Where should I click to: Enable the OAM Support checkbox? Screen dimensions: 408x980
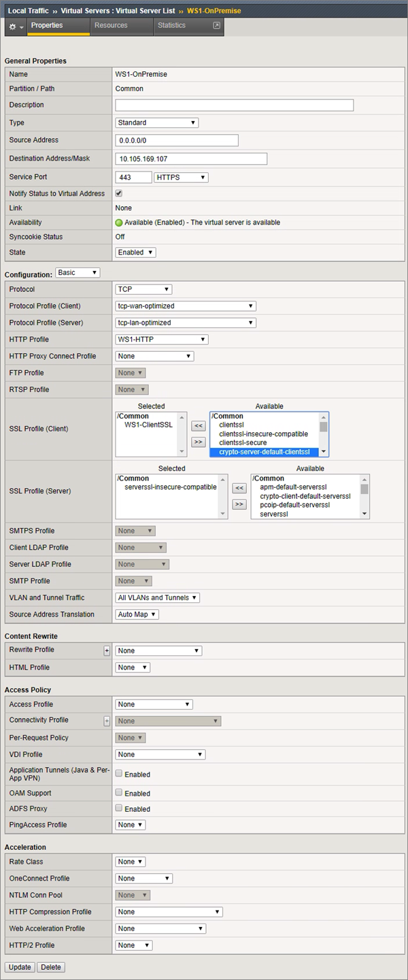[x=119, y=792]
